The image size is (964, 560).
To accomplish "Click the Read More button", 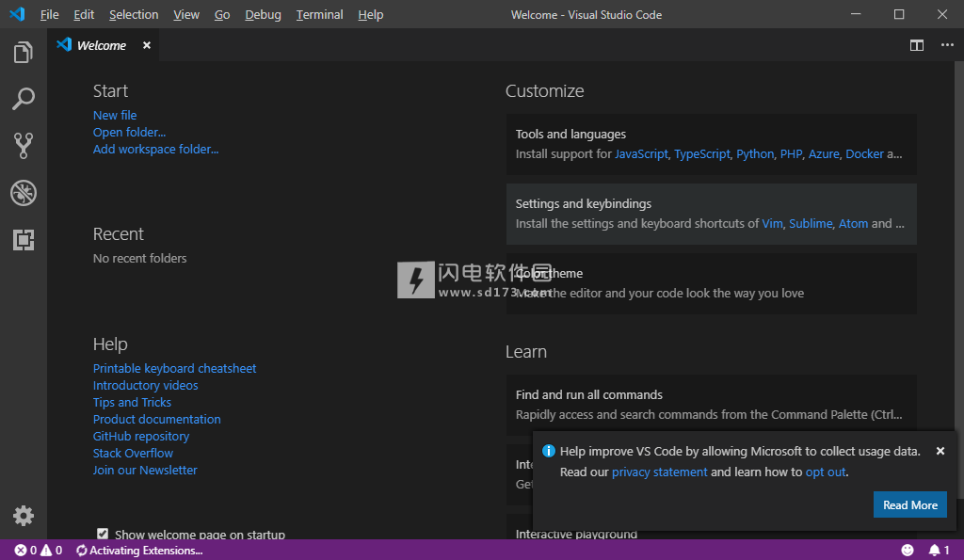I will click(910, 504).
